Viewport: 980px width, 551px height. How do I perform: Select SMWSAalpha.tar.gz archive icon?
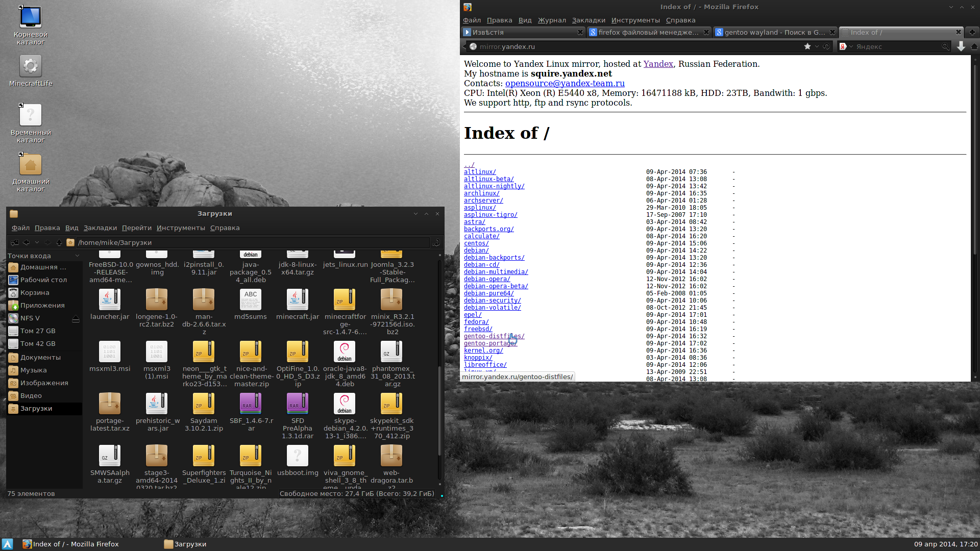click(109, 456)
